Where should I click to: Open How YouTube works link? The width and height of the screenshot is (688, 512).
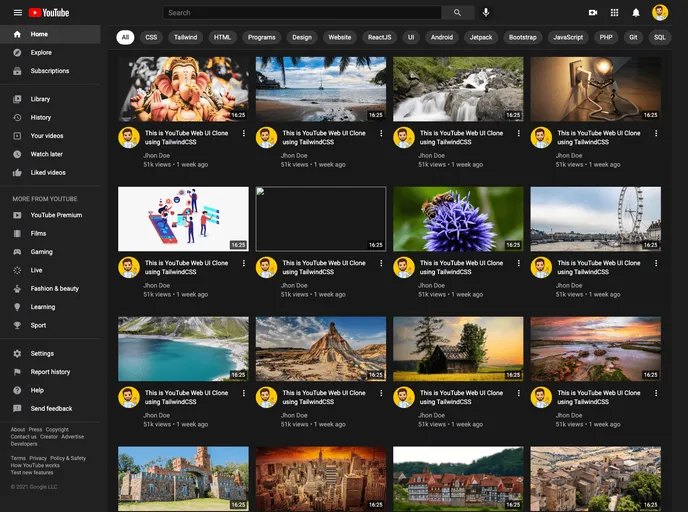(35, 465)
